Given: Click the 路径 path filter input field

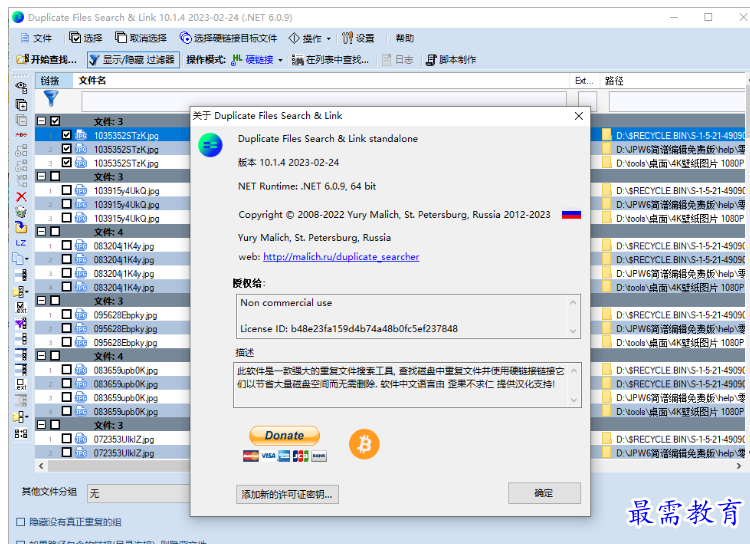Looking at the screenshot, I should (677, 101).
